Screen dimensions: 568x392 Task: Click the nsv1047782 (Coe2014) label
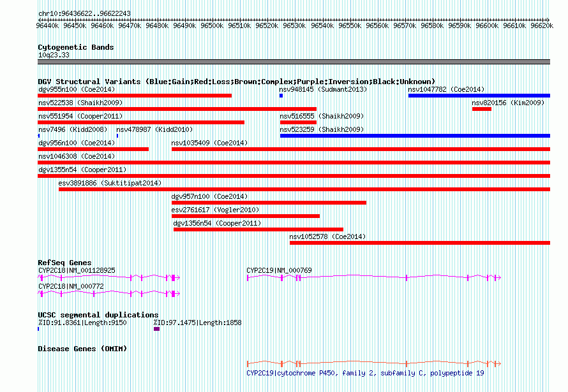click(446, 89)
